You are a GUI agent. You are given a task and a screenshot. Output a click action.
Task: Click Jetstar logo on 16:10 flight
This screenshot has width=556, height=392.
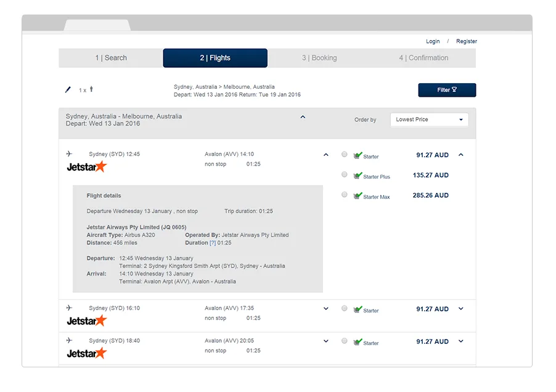click(87, 321)
